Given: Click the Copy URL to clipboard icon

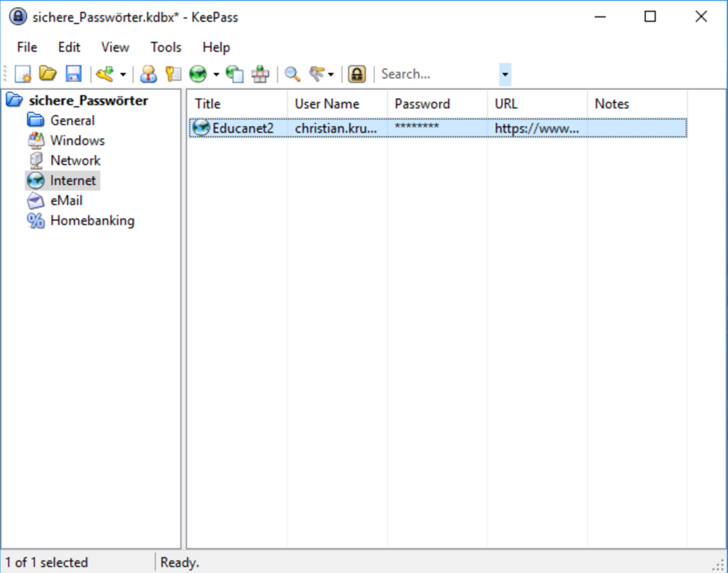Looking at the screenshot, I should tap(235, 74).
